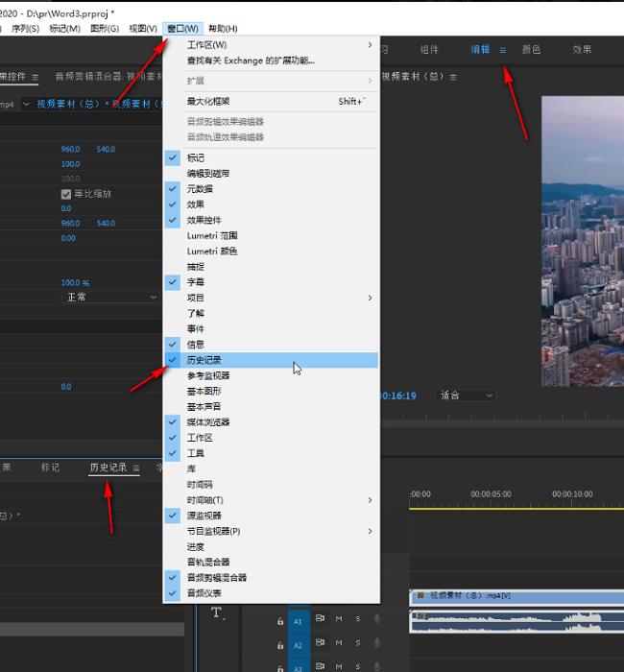
Task: Mute audio track A1 with M button
Action: tap(339, 619)
